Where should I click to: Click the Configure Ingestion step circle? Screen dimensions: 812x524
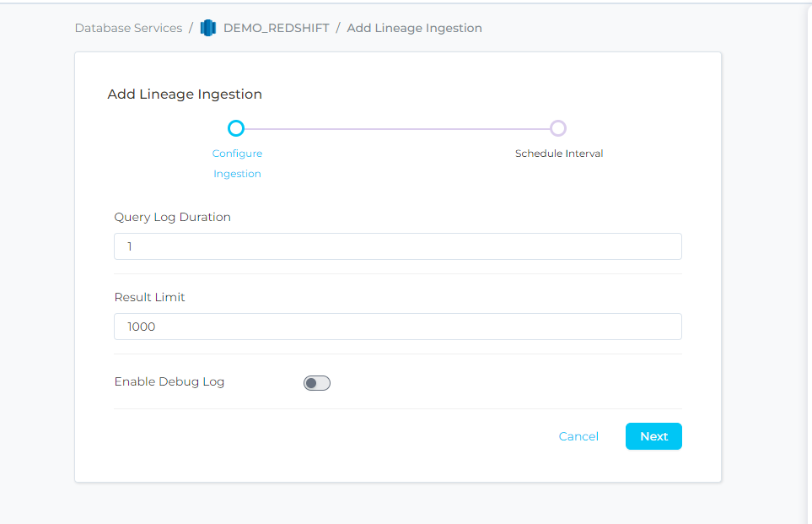click(236, 128)
